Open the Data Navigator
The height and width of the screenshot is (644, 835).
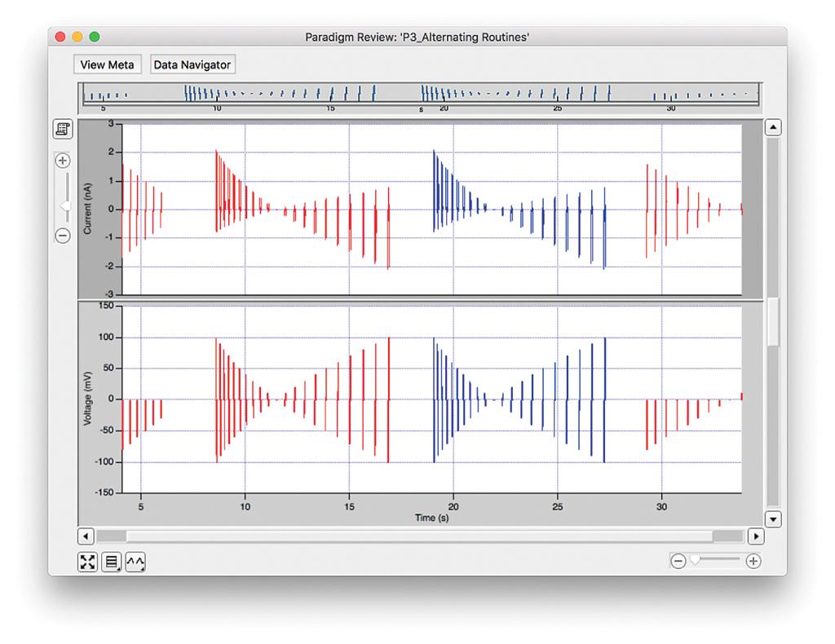click(192, 64)
